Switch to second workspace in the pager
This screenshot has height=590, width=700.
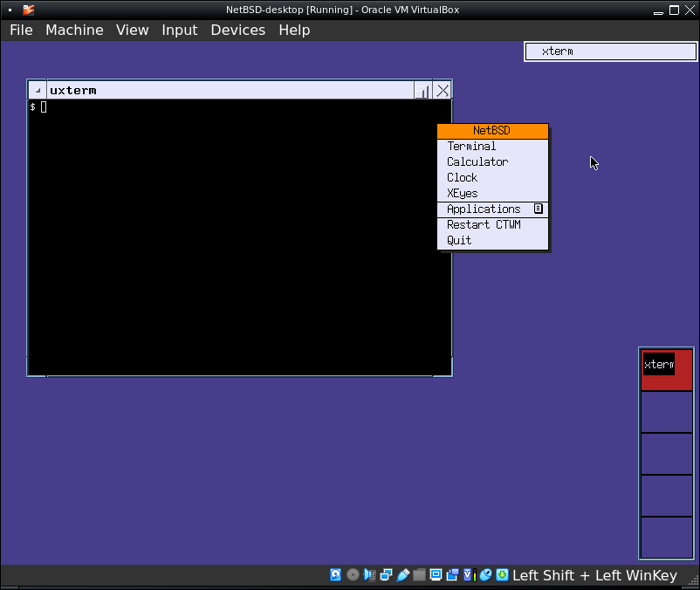pyautogui.click(x=667, y=412)
